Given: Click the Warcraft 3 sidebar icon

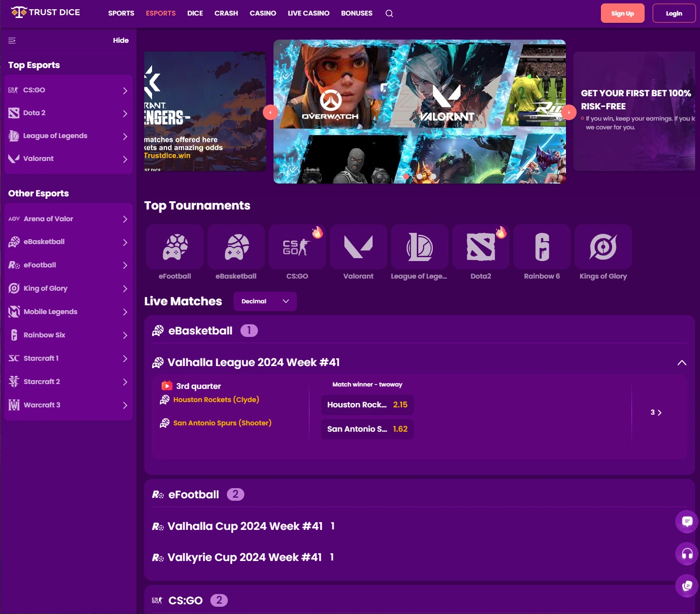Looking at the screenshot, I should [14, 405].
